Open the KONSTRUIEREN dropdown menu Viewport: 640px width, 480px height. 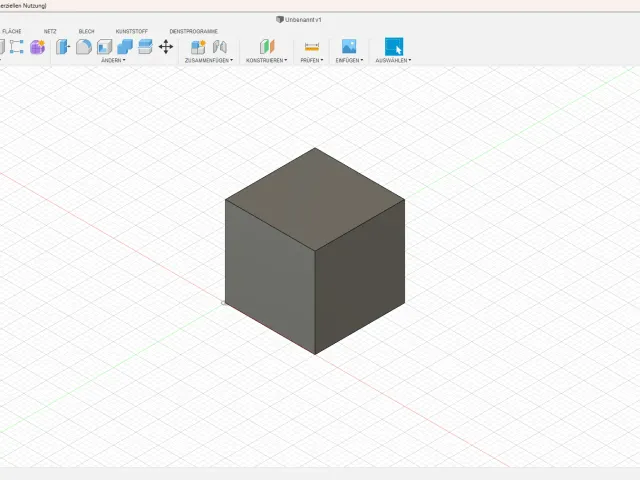point(267,60)
